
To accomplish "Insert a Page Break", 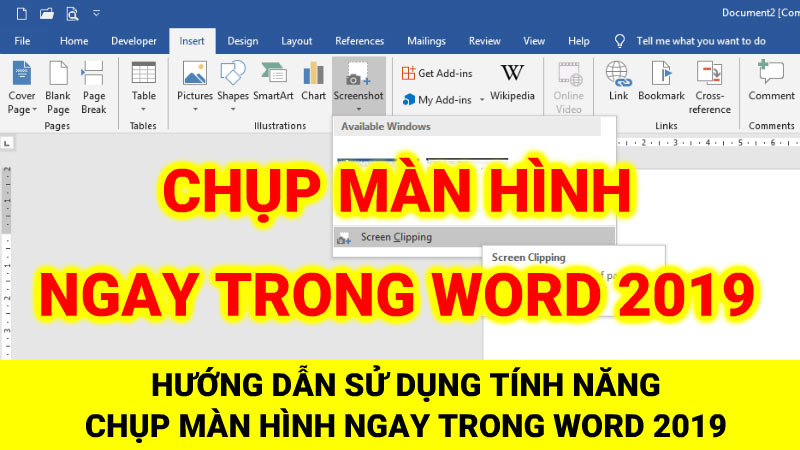I will coord(93,87).
